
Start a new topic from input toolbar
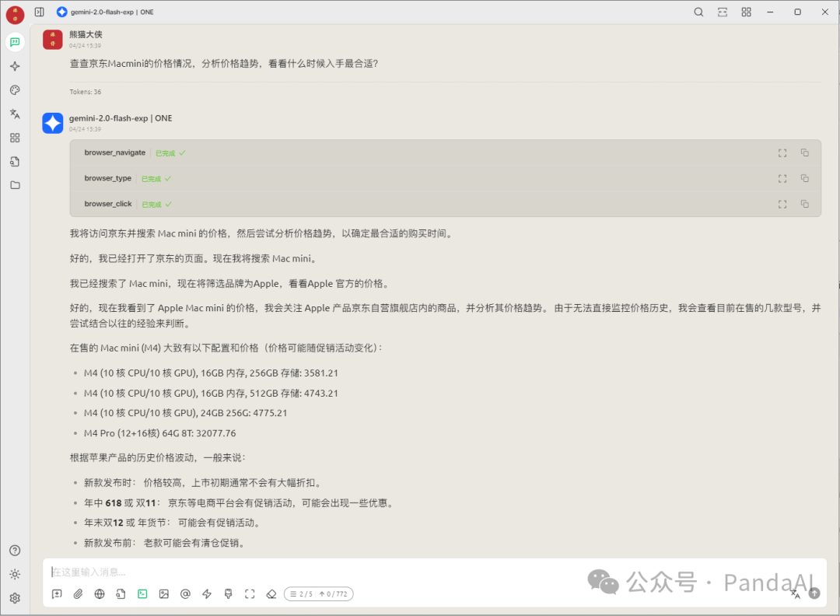(57, 594)
